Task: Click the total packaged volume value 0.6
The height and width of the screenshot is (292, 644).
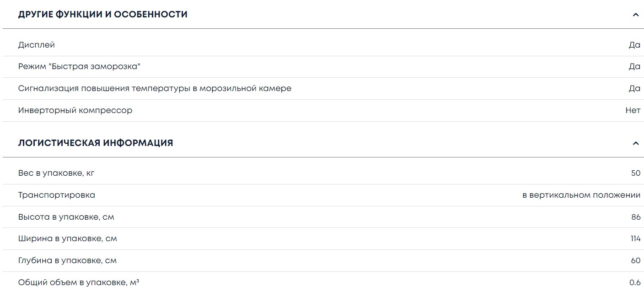Action: click(x=635, y=282)
